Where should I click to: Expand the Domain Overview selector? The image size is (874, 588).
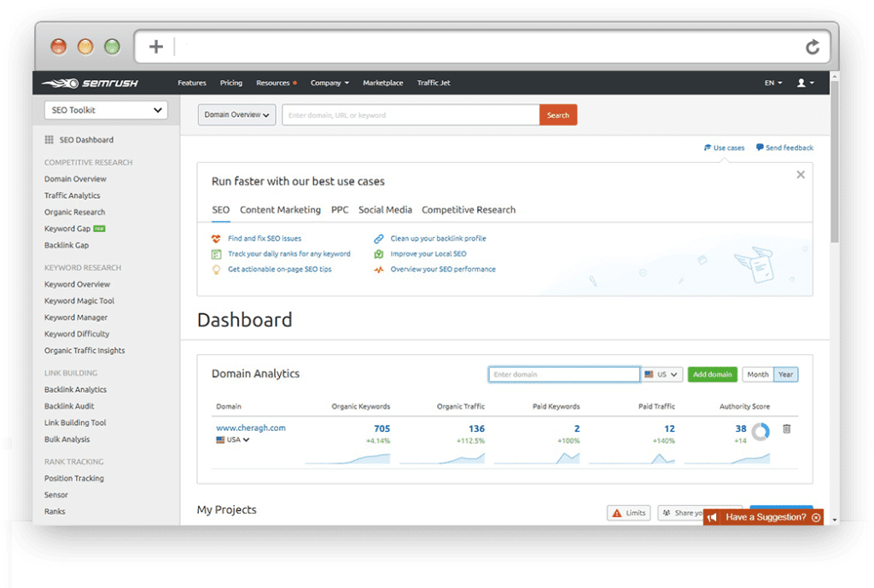(x=236, y=115)
